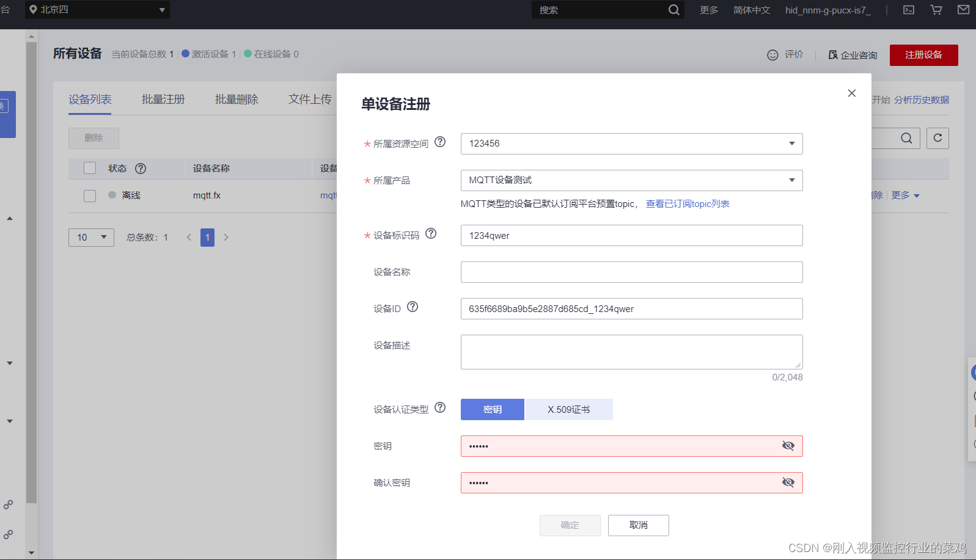
Task: Click the 注册设备 button
Action: tap(923, 55)
